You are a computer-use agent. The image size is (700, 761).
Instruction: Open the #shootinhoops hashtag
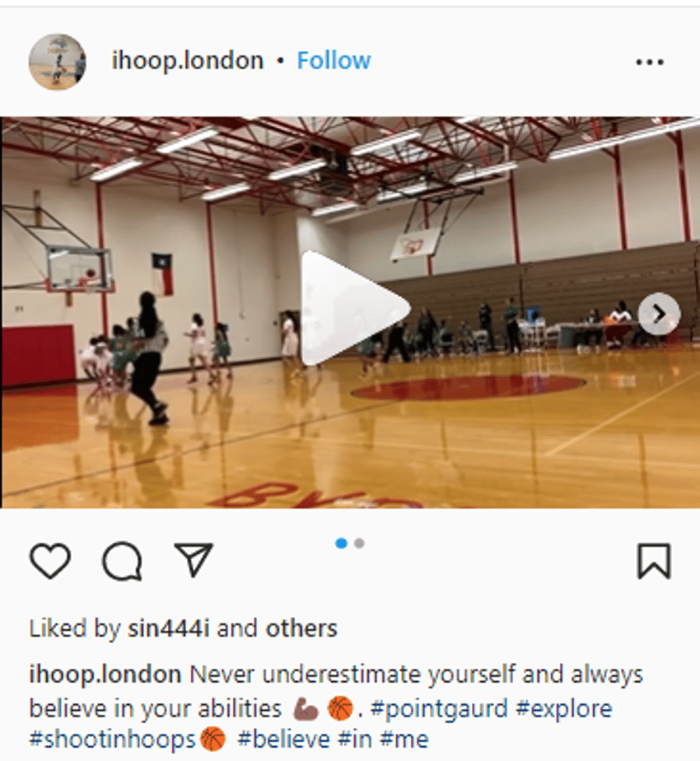pos(112,740)
